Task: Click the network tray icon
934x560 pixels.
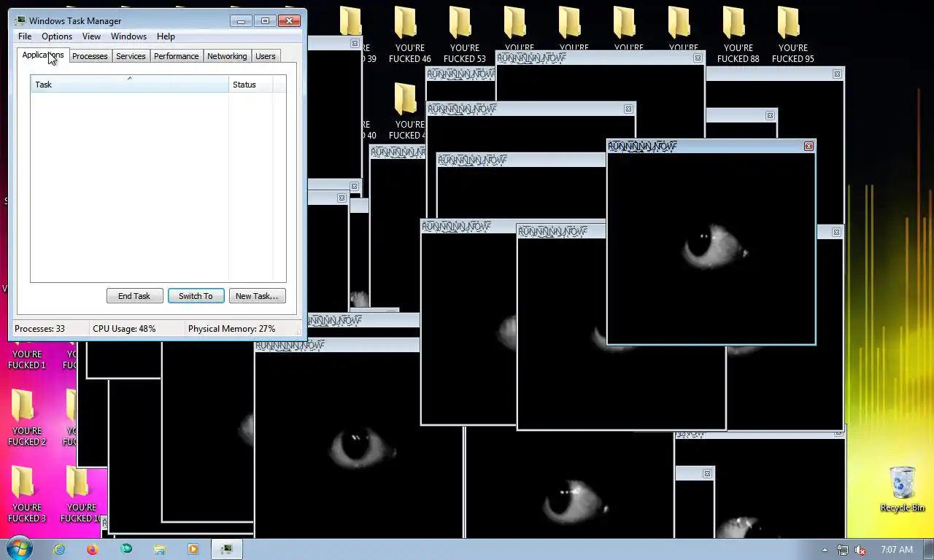Action: point(843,550)
